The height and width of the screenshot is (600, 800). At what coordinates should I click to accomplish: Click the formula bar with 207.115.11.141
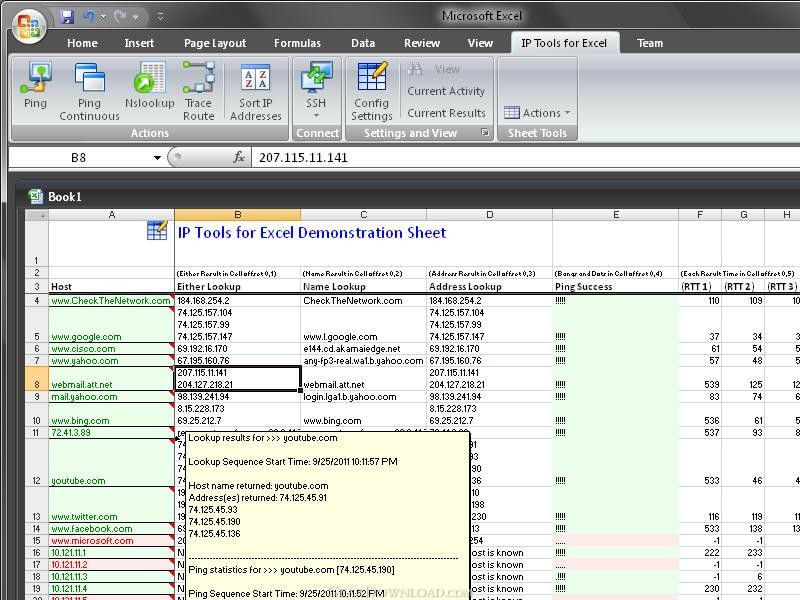(x=526, y=157)
